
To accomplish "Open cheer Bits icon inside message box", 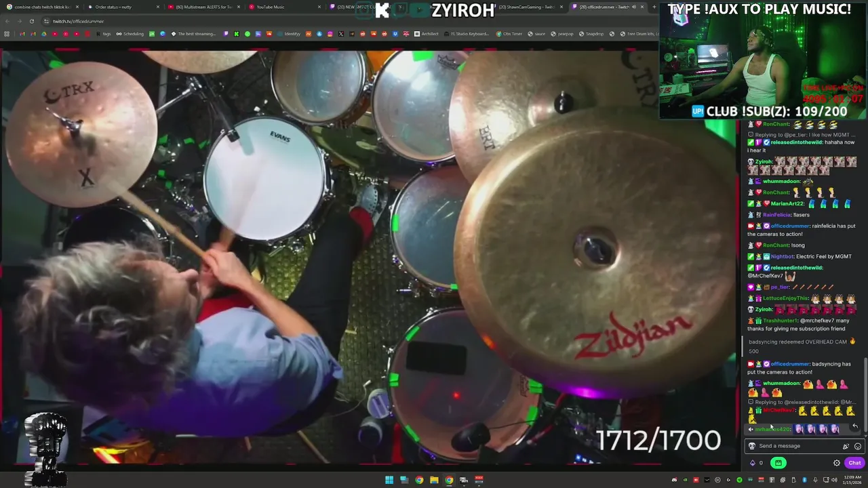I will (846, 446).
